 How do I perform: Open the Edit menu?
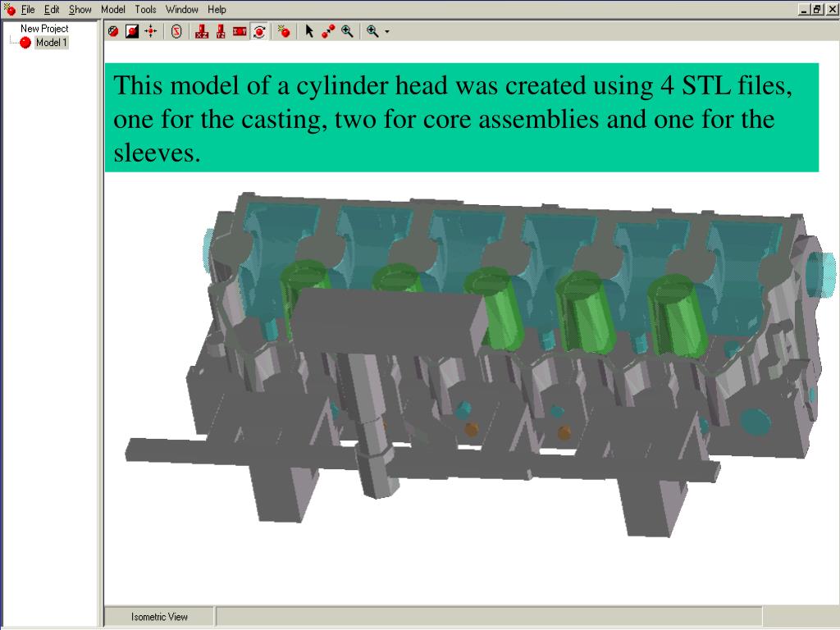click(x=52, y=10)
